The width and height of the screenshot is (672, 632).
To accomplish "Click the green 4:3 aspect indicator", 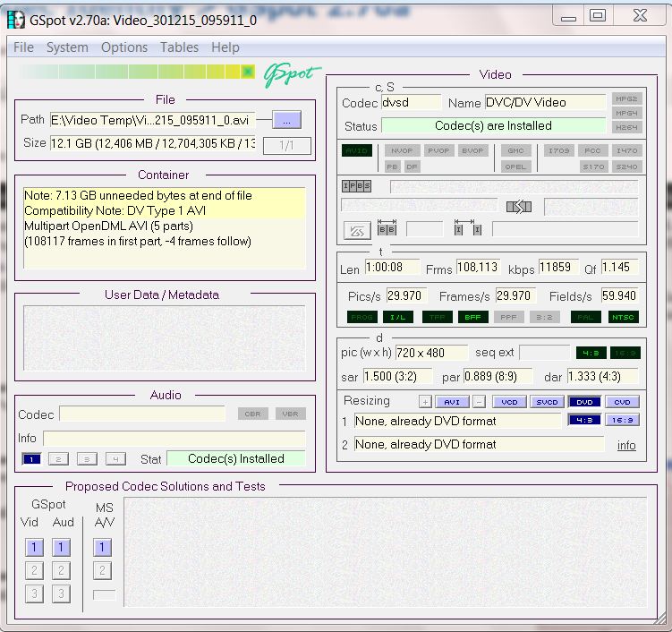I will coord(591,353).
